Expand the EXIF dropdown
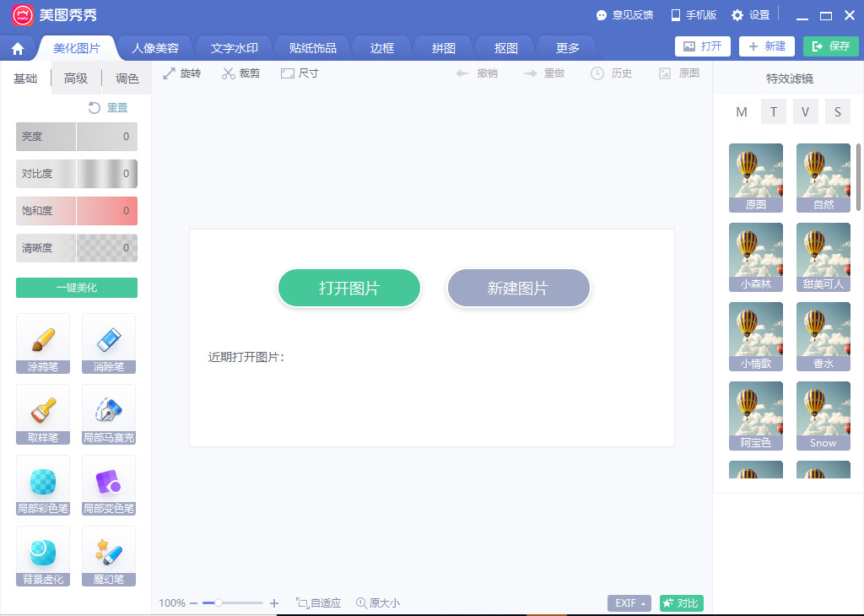Viewport: 864px width, 616px height. 629,603
